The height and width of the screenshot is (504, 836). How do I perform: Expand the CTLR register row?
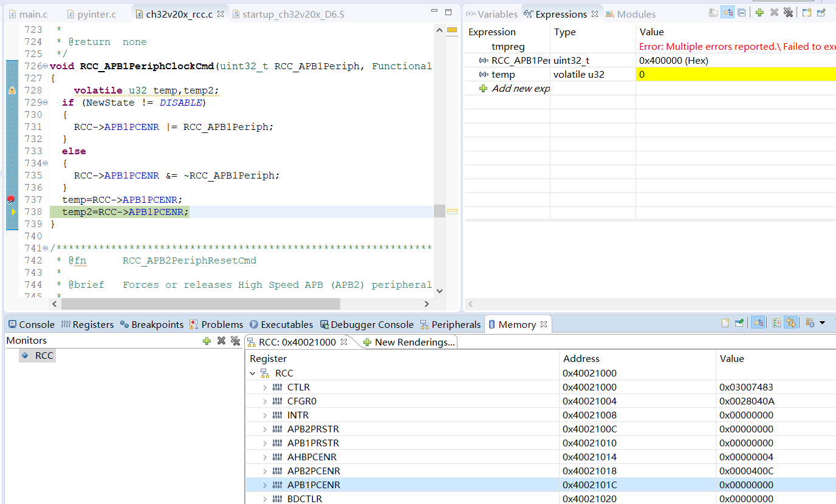click(x=265, y=387)
